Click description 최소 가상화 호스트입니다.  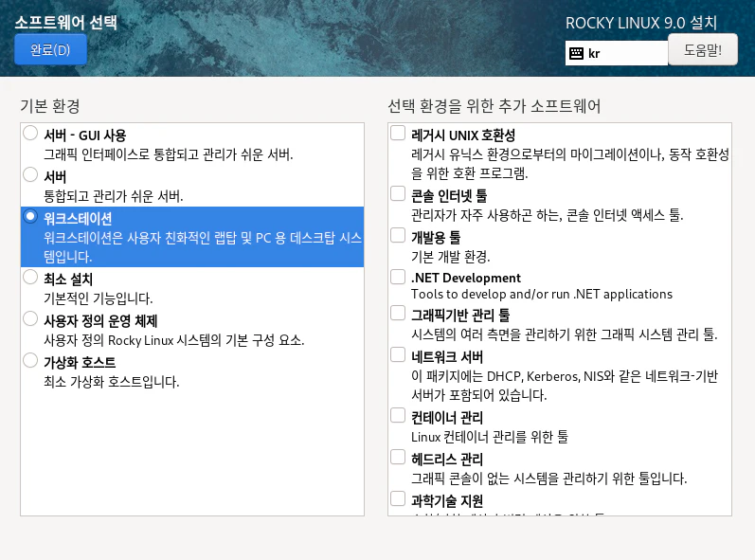pos(111,382)
